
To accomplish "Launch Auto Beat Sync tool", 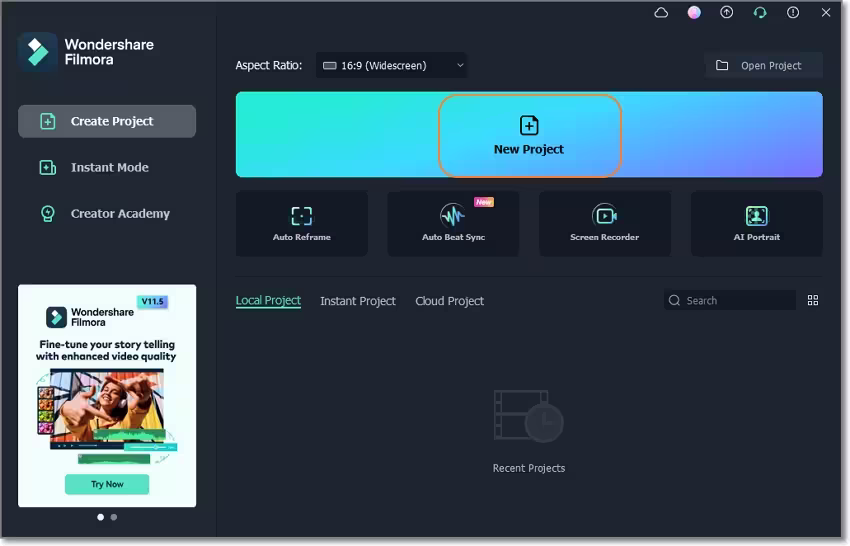I will (x=453, y=223).
